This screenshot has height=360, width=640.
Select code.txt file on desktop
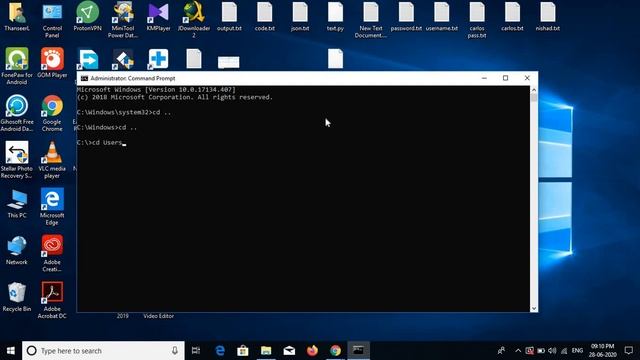click(264, 16)
